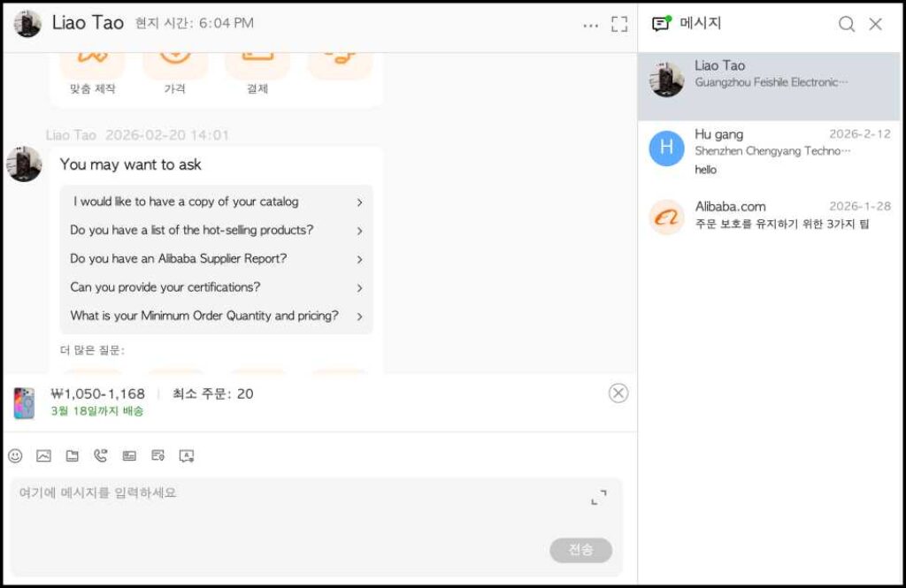Dismiss the product card with the X
Image resolution: width=906 pixels, height=588 pixels.
tap(618, 393)
